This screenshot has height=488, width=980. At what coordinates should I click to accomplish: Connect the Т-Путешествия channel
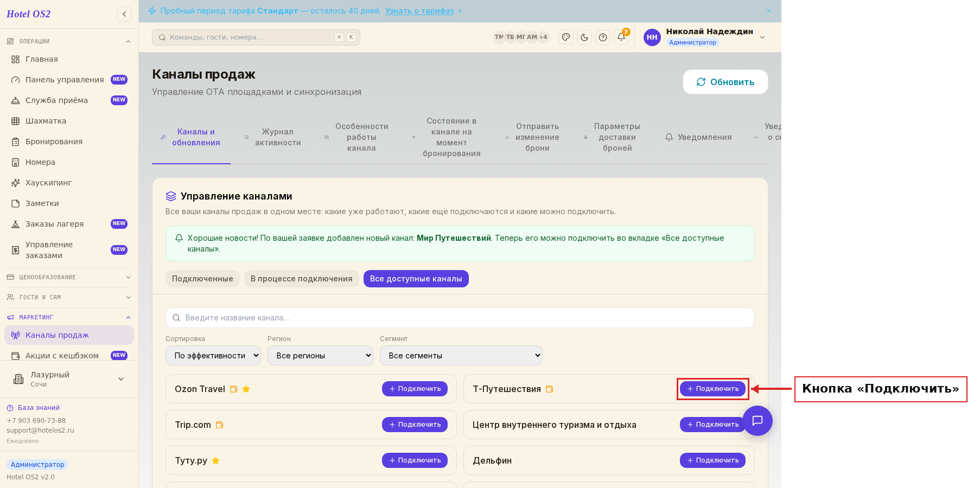click(x=712, y=389)
